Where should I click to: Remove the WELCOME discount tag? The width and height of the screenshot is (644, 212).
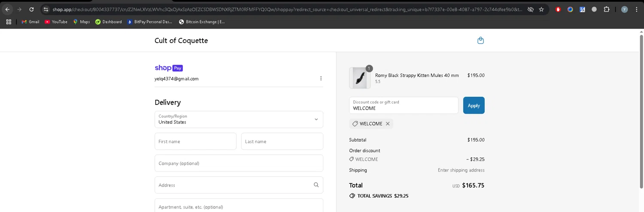(x=388, y=123)
